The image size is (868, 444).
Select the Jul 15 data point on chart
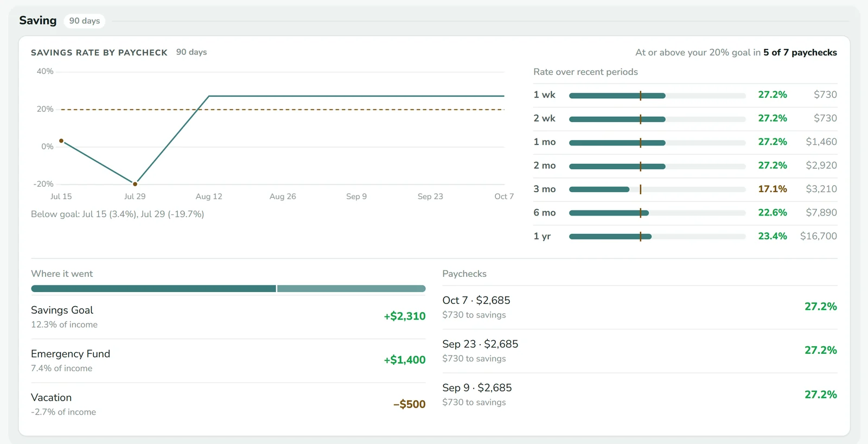coord(61,141)
